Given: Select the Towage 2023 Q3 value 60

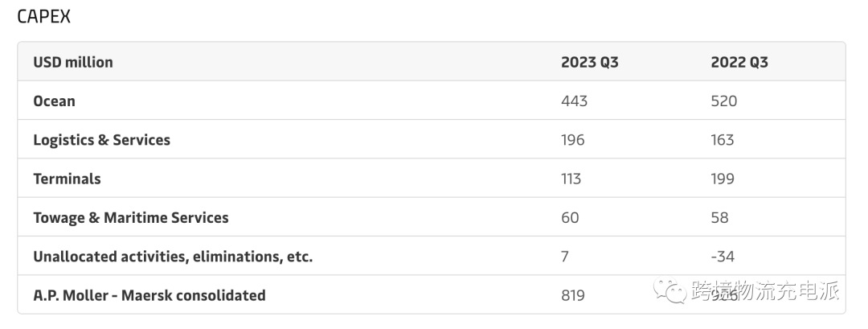Looking at the screenshot, I should [x=570, y=217].
